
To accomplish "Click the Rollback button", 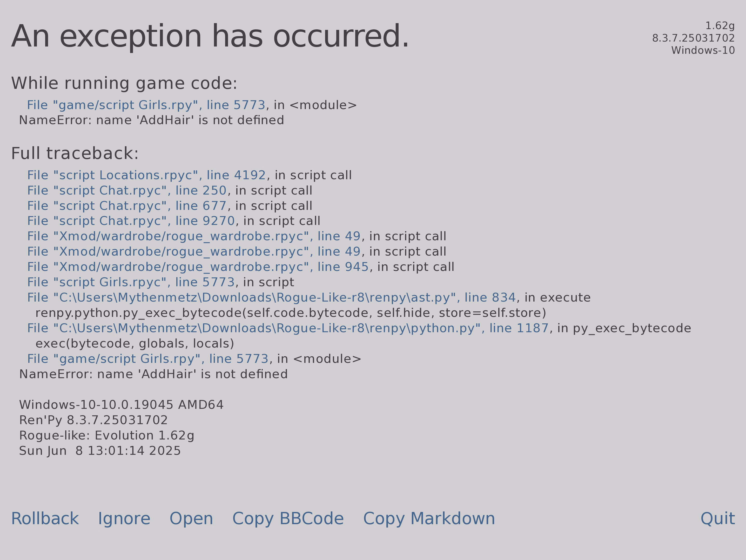I will pyautogui.click(x=45, y=519).
